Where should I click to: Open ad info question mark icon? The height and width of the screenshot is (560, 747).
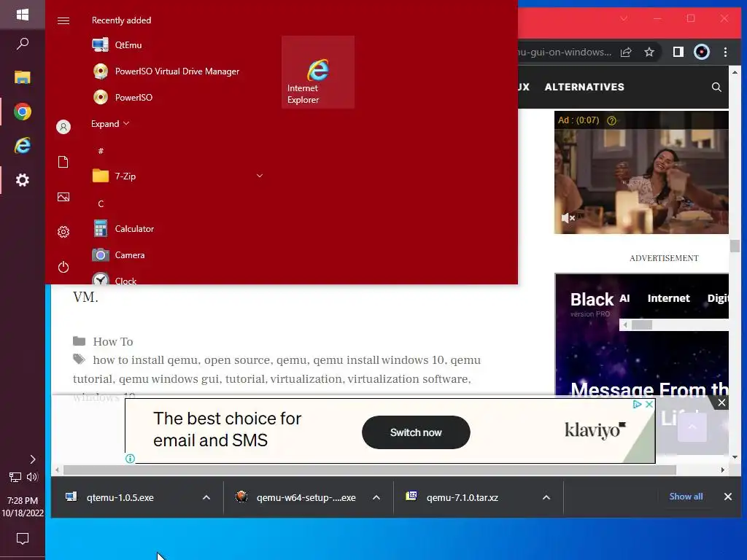pyautogui.click(x=612, y=120)
